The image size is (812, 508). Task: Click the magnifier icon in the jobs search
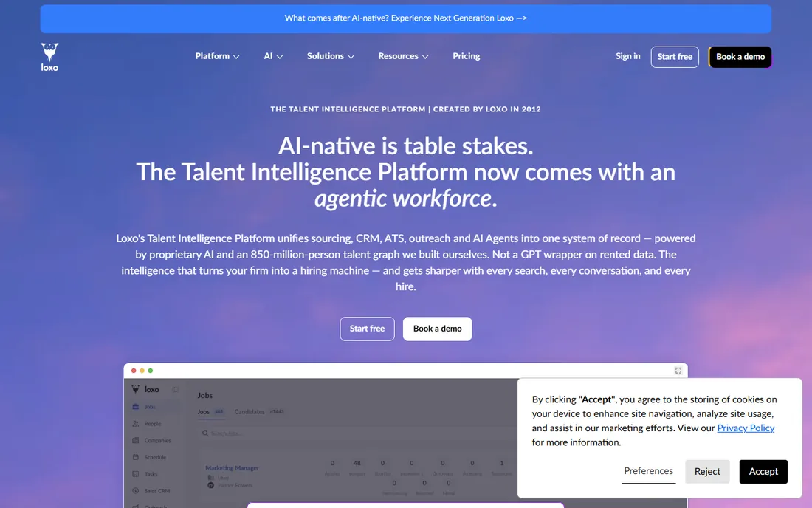(x=205, y=433)
